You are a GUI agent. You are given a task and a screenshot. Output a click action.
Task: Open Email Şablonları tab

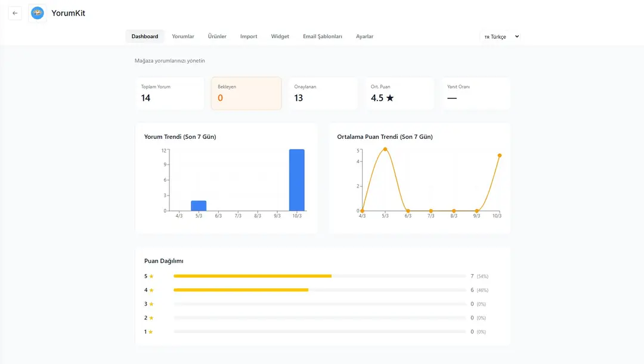323,36
